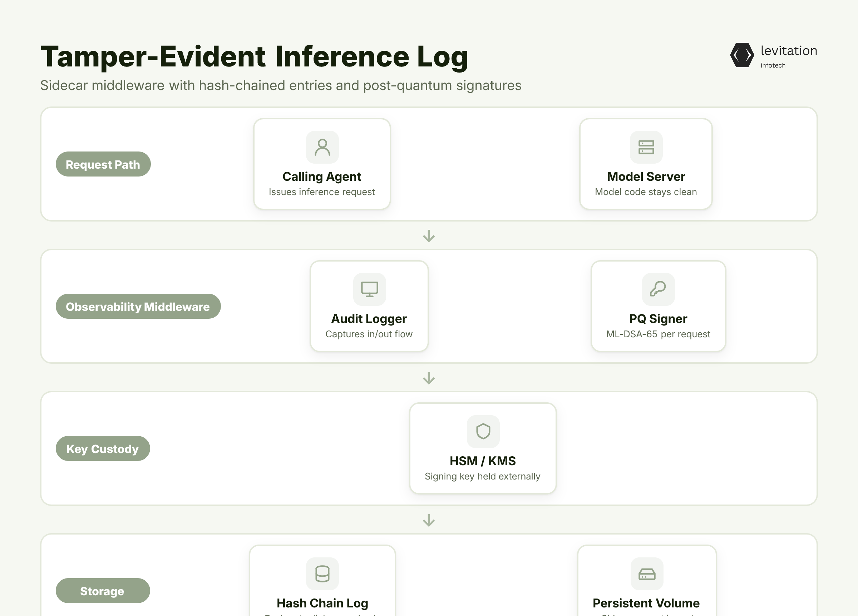This screenshot has width=858, height=616.
Task: Click 'Issues inference request' text
Action: pos(322,192)
